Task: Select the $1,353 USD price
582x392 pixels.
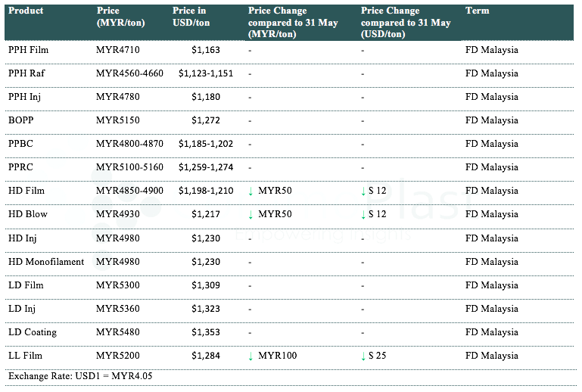Action: pyautogui.click(x=206, y=332)
